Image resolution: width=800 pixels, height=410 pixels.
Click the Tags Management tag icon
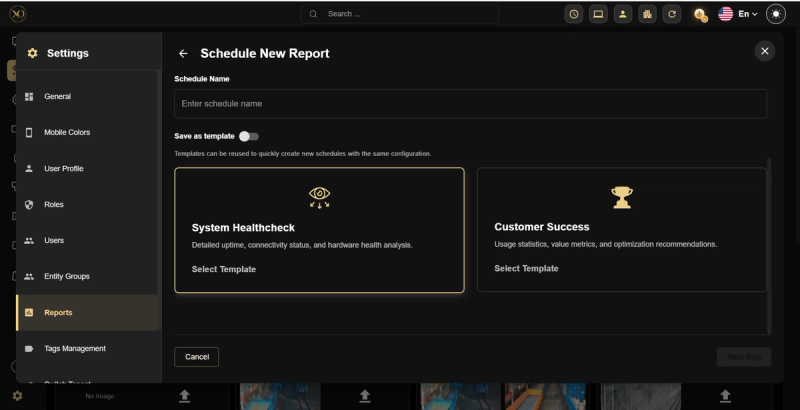[x=29, y=349]
